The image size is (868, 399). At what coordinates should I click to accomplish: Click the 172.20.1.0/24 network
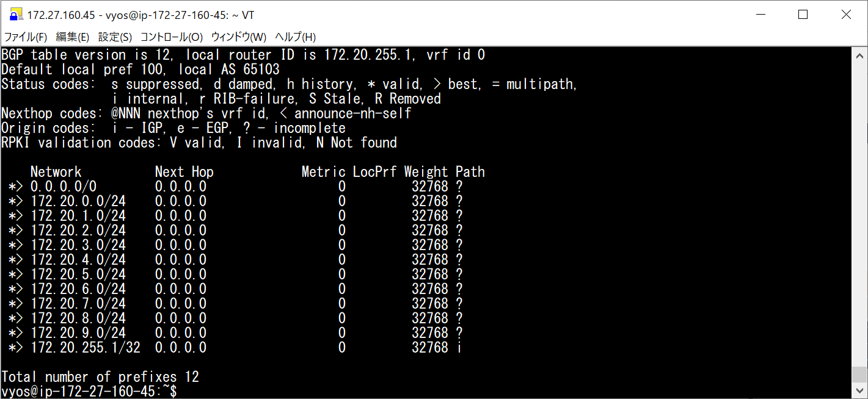coord(78,216)
